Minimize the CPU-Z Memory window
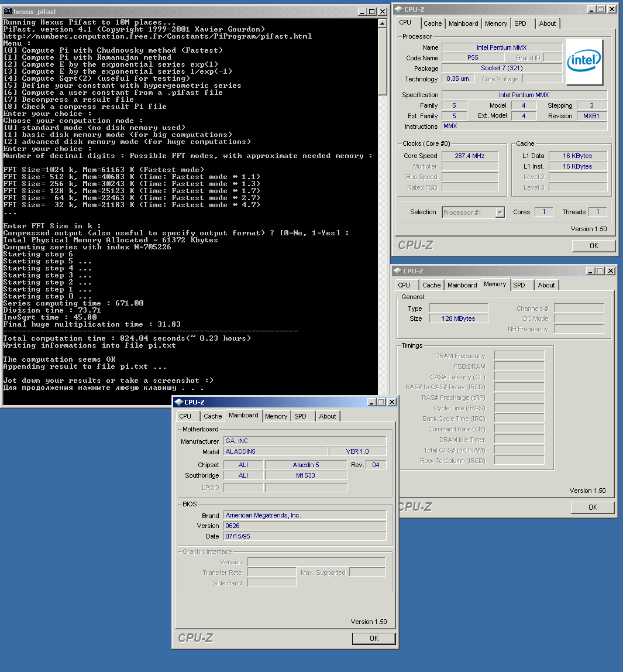 [x=590, y=271]
